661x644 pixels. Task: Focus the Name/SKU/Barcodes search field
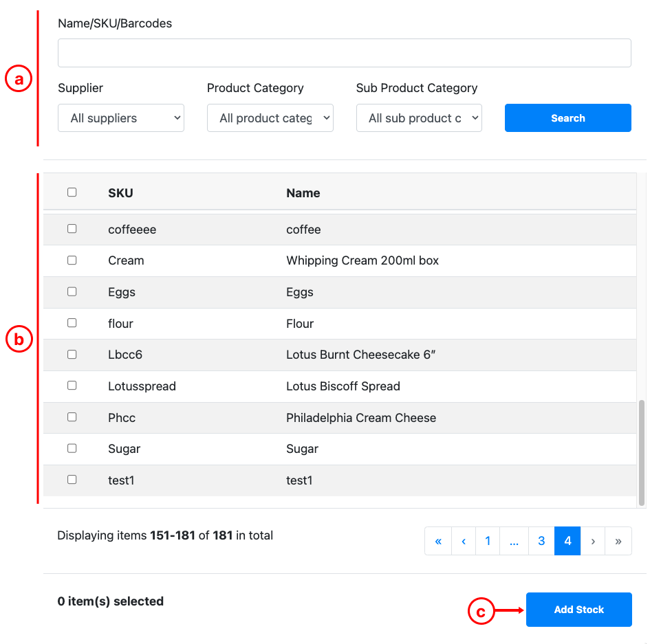(345, 53)
